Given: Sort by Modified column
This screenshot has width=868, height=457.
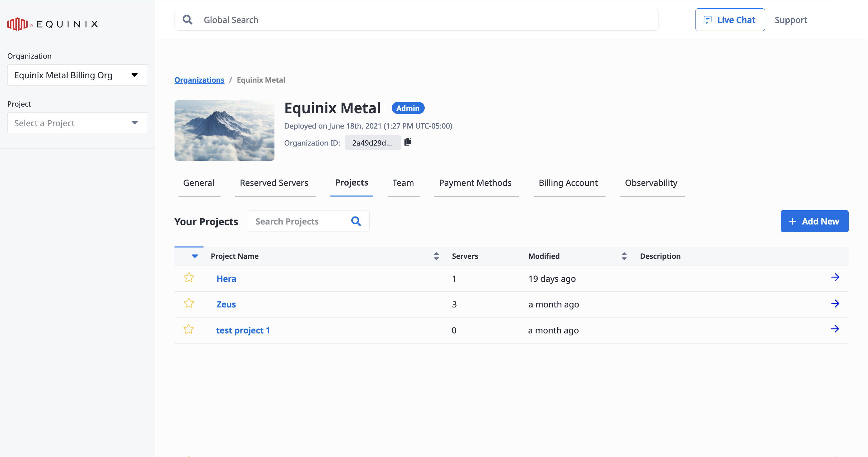Looking at the screenshot, I should (x=624, y=256).
